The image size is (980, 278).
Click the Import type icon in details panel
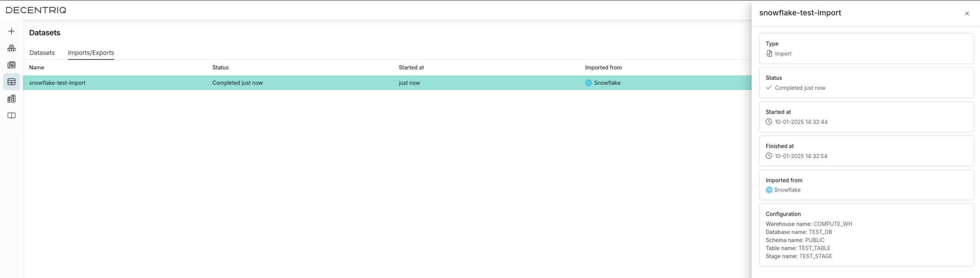pyautogui.click(x=769, y=54)
